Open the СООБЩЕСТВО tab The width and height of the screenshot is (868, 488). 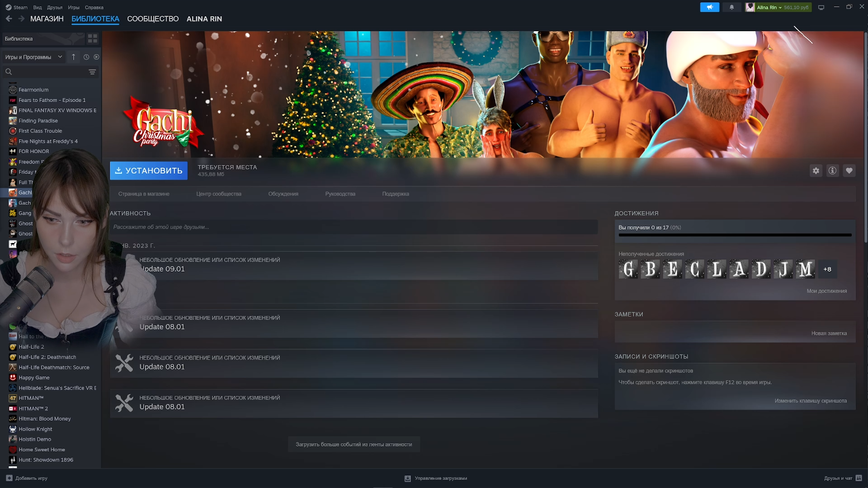[153, 19]
